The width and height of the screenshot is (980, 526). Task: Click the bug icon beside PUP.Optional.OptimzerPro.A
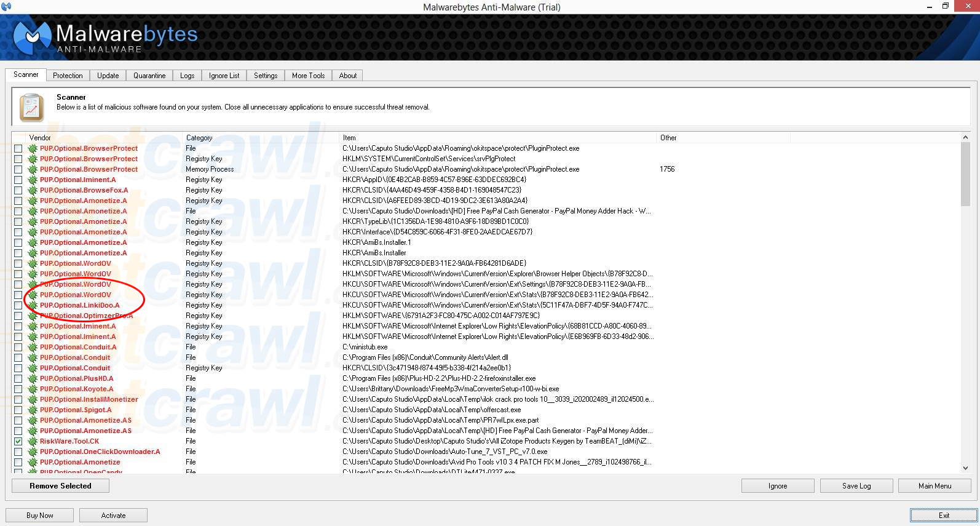[33, 316]
